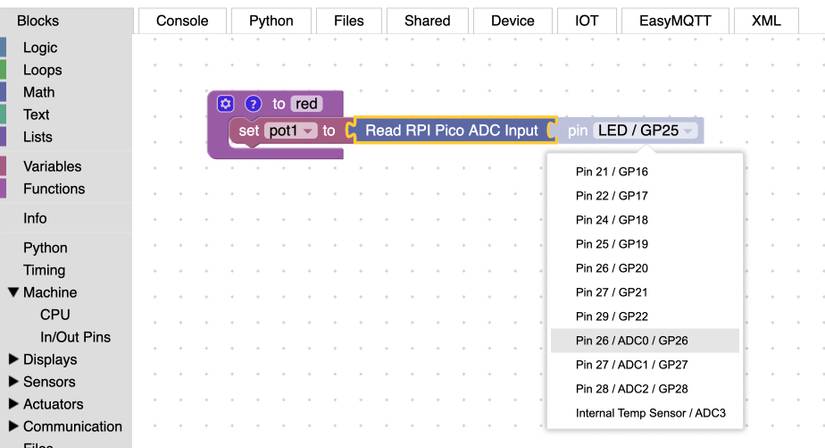Click the gear mutator icon on function block

tap(225, 104)
